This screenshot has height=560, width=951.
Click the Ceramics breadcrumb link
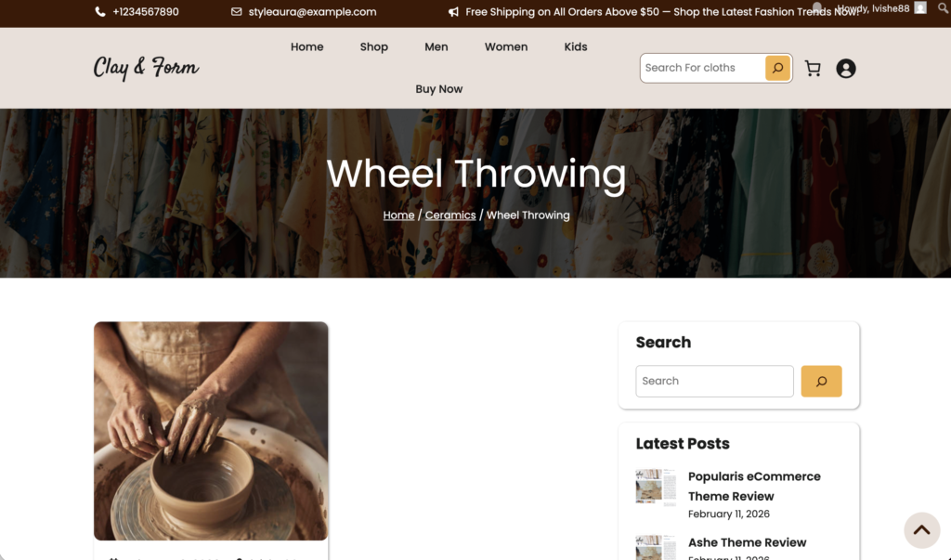point(450,215)
